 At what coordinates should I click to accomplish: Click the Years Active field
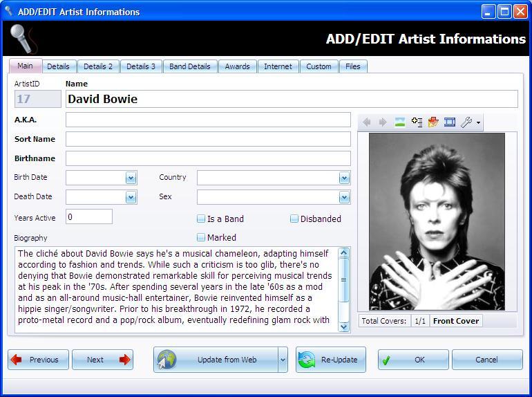click(89, 216)
